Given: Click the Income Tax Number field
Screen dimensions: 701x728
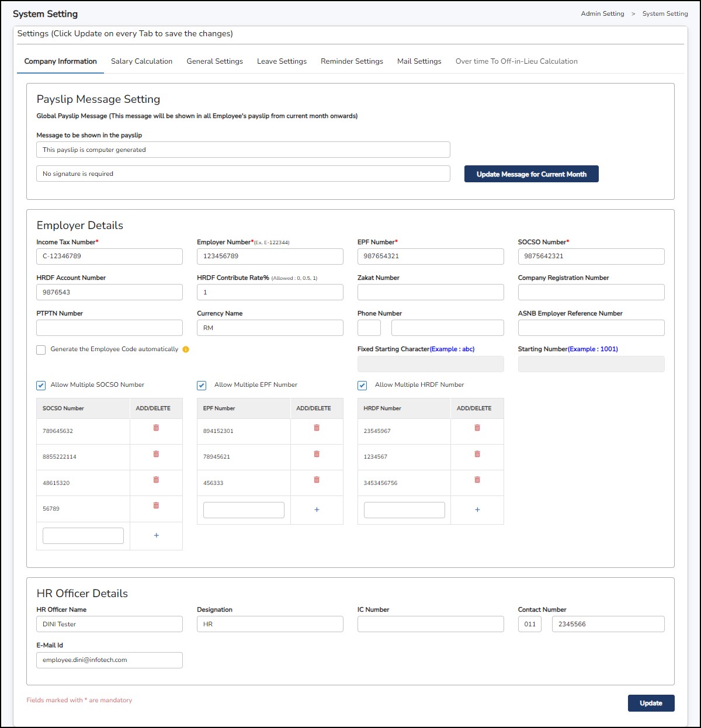Looking at the screenshot, I should [109, 256].
